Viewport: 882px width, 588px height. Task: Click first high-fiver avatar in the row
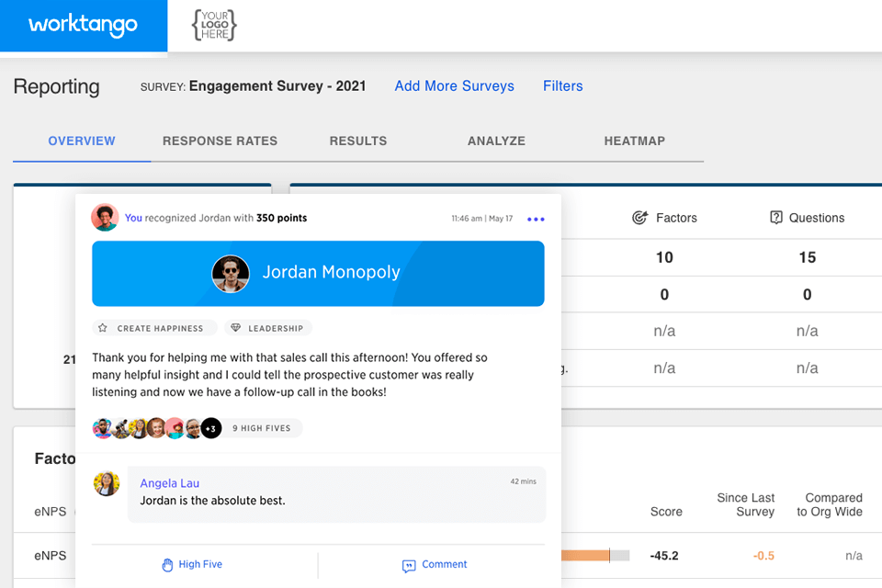point(102,428)
